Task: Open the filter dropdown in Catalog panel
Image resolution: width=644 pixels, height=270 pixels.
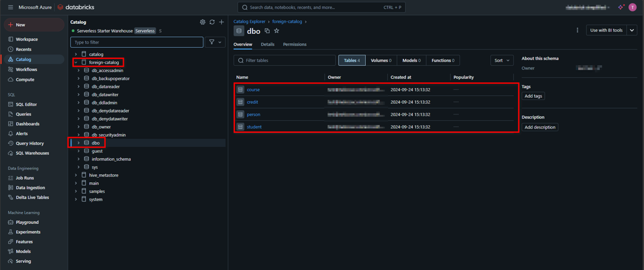Action: click(216, 42)
